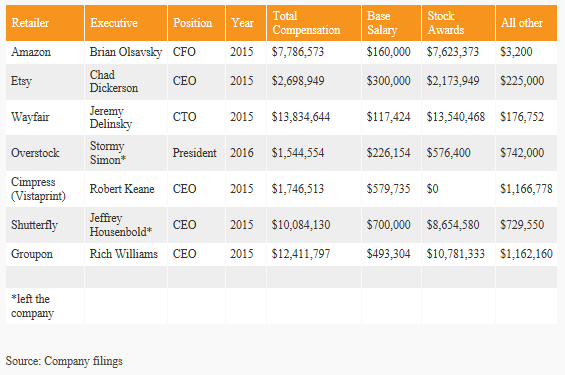Click the Total Compensation column header
This screenshot has width=565, height=375.
pos(314,23)
